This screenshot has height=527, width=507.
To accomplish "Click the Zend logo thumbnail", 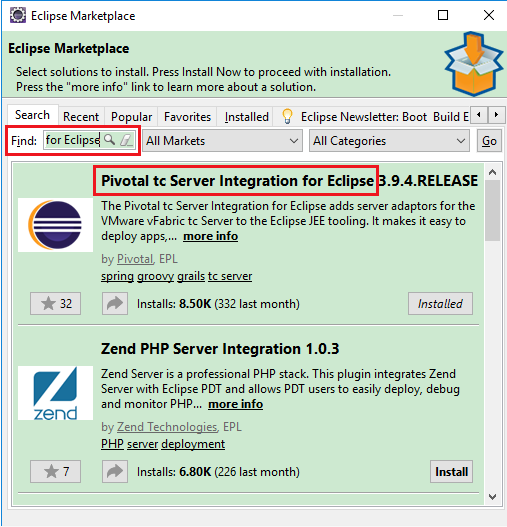I will (55, 393).
